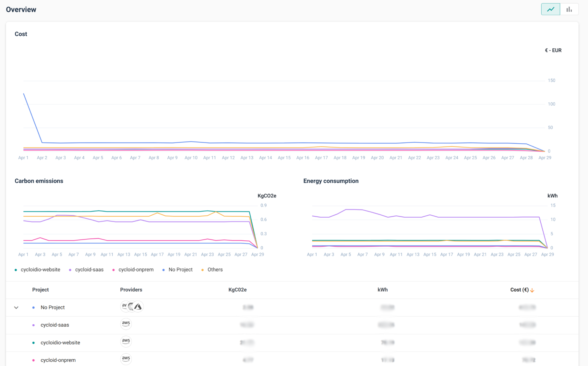588x366 pixels.
Task: Sort table by kWh column header
Action: tap(382, 290)
